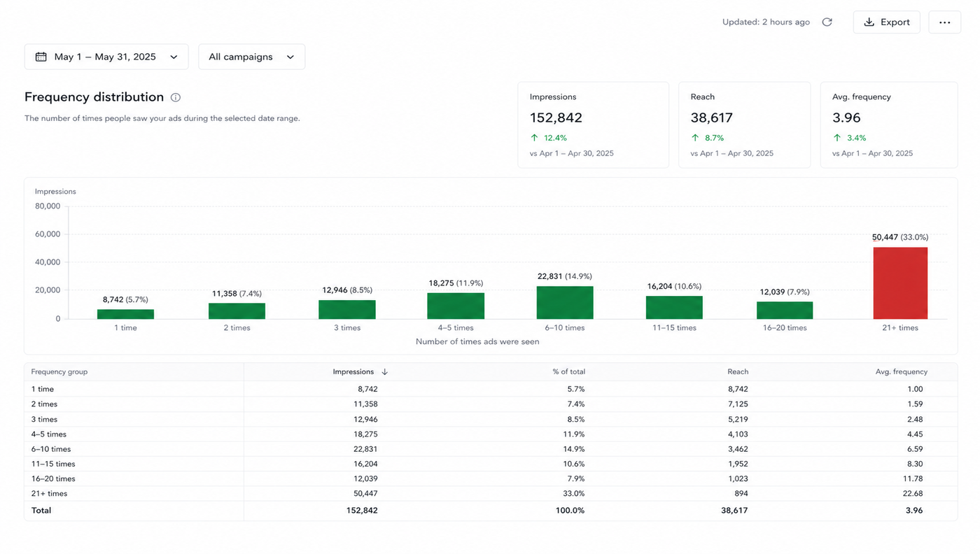Screen dimensions: 980x554
Task: Click the '4.45' avg. frequency cell
Action: tap(914, 434)
